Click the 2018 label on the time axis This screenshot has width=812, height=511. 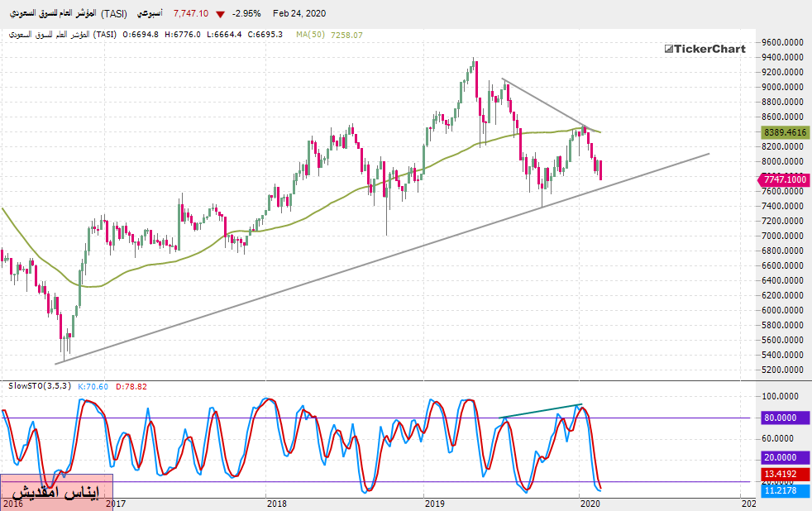276,503
